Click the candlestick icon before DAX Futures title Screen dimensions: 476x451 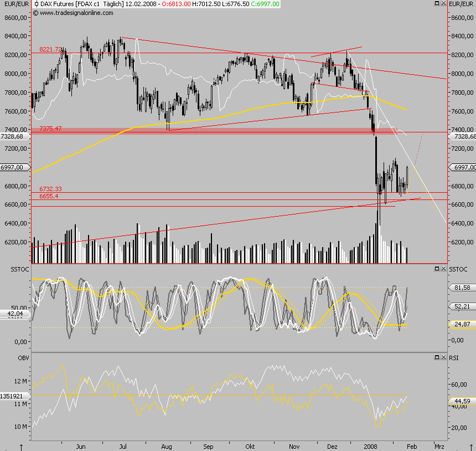tap(37, 4)
